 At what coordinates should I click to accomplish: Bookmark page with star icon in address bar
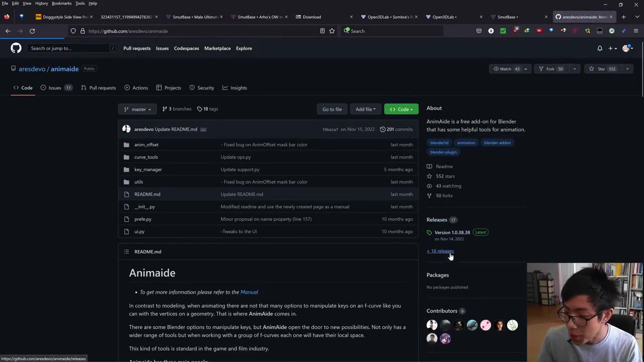click(x=332, y=31)
